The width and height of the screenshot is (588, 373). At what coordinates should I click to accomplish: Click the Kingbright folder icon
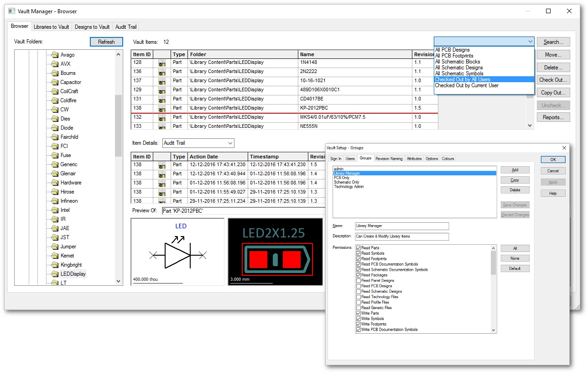pyautogui.click(x=55, y=265)
